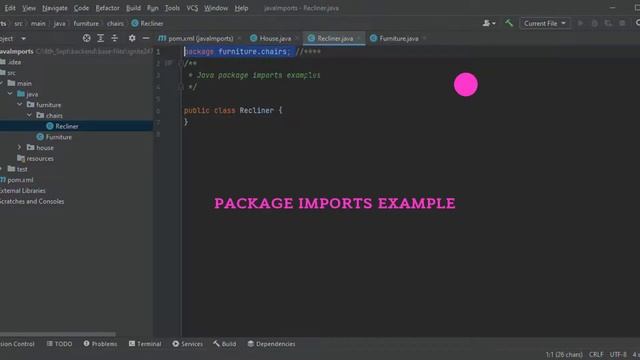This screenshot has height=360, width=640.
Task: Open the Navigate menu
Action: [x=55, y=8]
